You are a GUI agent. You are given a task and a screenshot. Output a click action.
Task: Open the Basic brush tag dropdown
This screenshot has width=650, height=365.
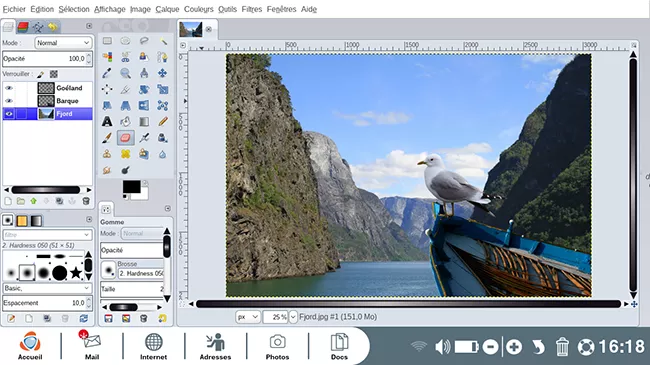[x=47, y=288]
